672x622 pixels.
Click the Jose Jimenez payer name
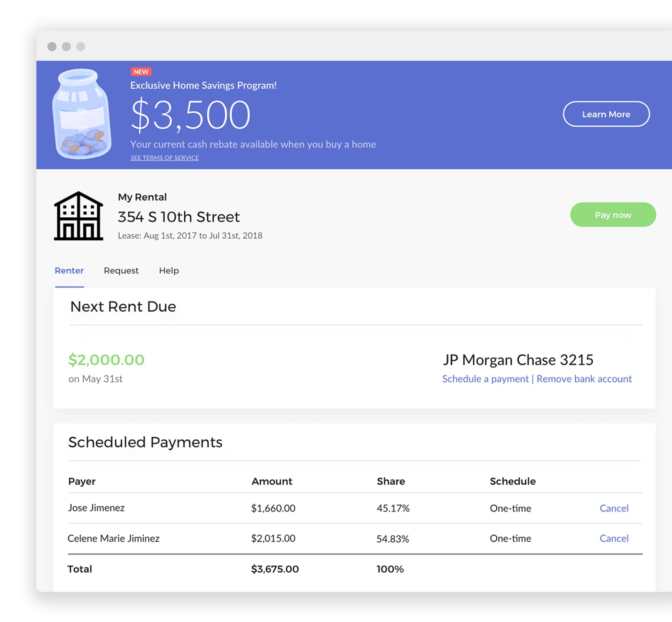[x=96, y=508]
